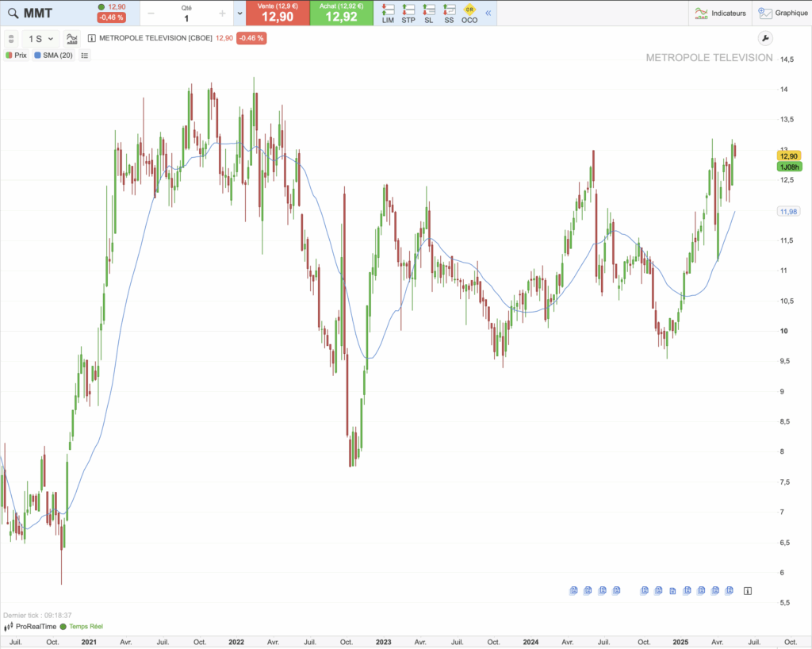Image resolution: width=812 pixels, height=649 pixels.
Task: Select the SL stop-limit order icon
Action: pyautogui.click(x=428, y=13)
